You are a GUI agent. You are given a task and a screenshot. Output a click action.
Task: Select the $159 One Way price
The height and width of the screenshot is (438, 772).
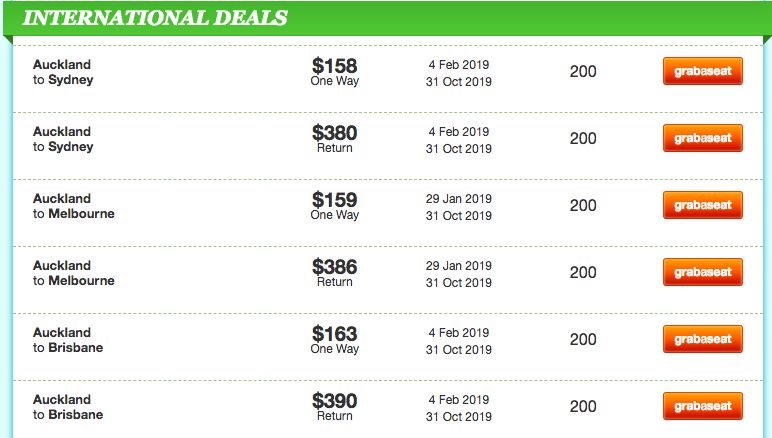tap(335, 206)
